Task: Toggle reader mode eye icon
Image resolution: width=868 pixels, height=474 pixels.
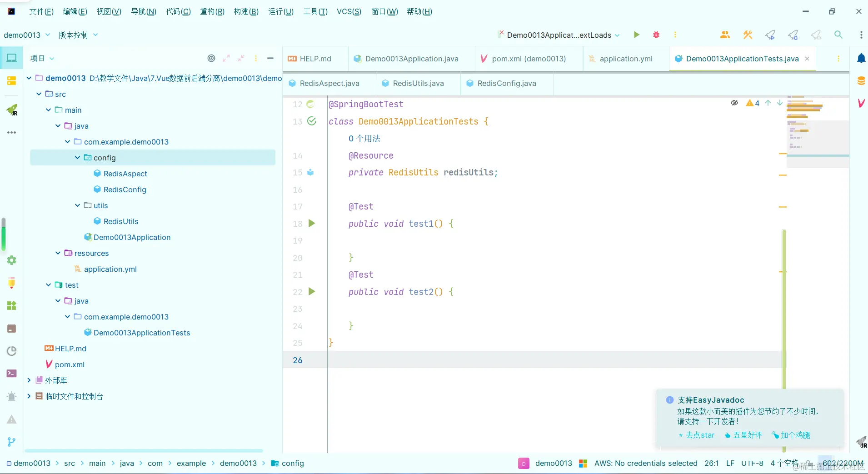Action: click(734, 103)
